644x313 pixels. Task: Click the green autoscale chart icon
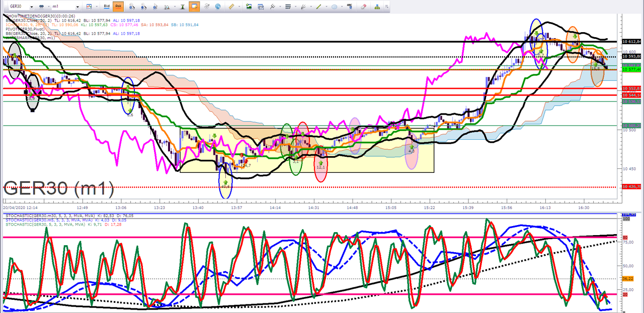click(183, 7)
